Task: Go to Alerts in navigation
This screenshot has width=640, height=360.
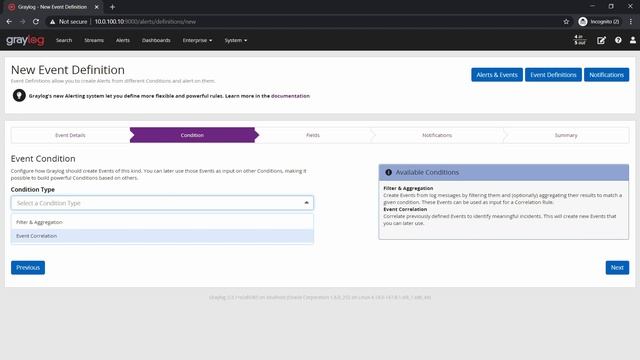Action: [122, 40]
